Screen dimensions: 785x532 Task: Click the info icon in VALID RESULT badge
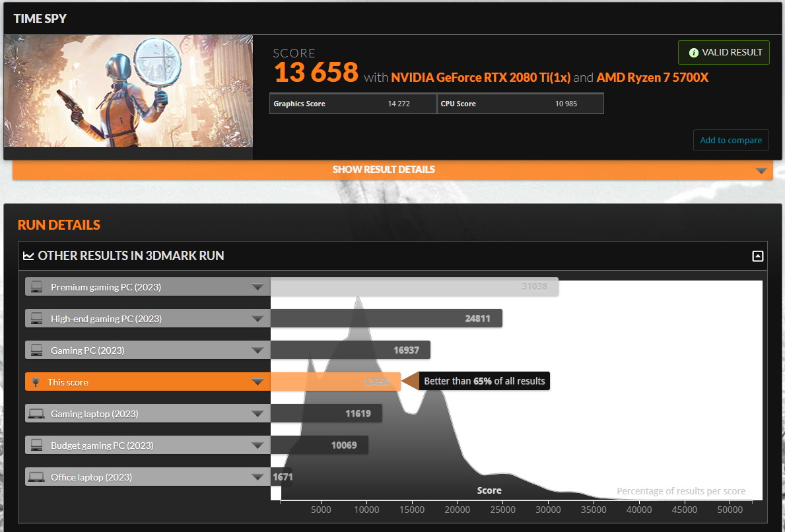pos(693,53)
